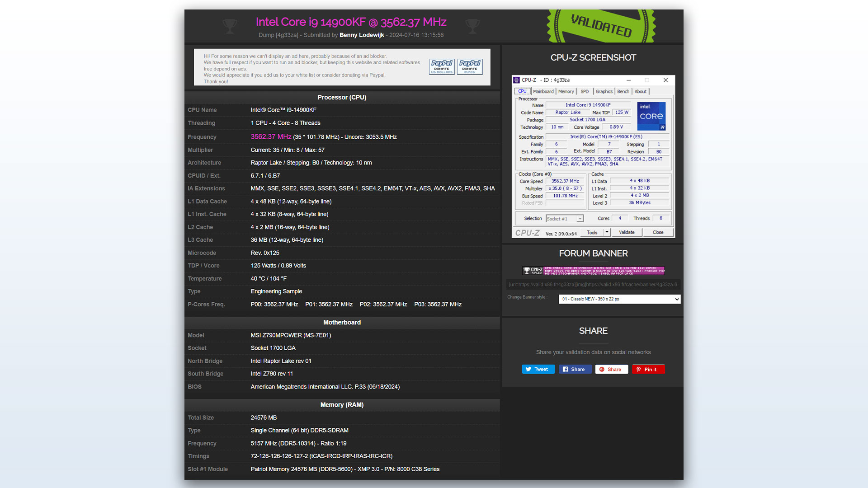Open the Socket #1 selection dropdown

coord(564,219)
